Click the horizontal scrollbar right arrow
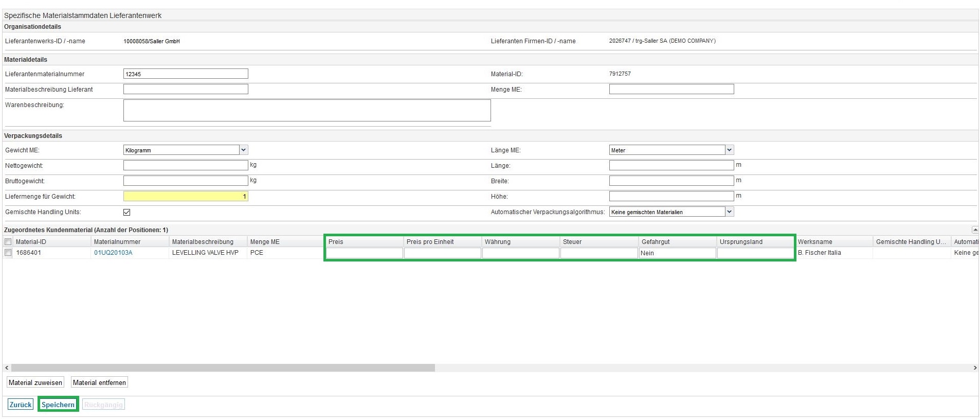Screen dimensions: 980x420 click(975, 368)
